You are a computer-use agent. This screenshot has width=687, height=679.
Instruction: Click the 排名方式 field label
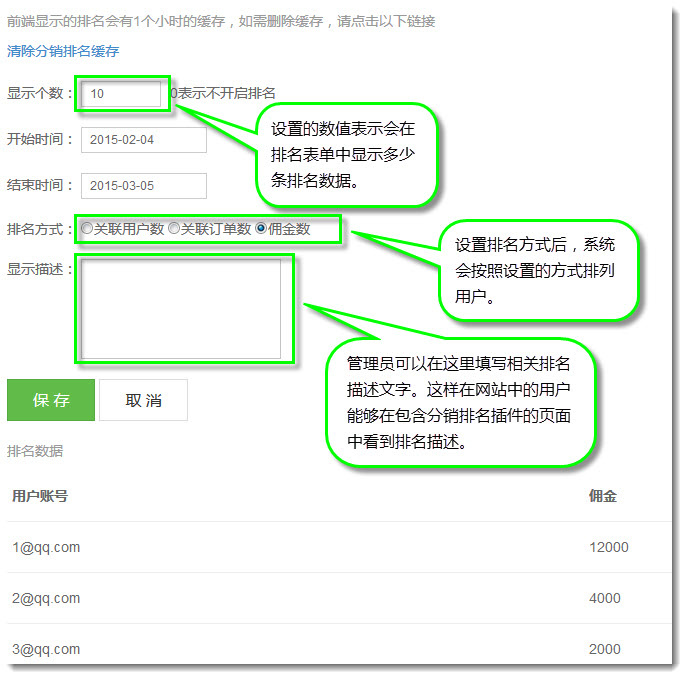(x=36, y=229)
